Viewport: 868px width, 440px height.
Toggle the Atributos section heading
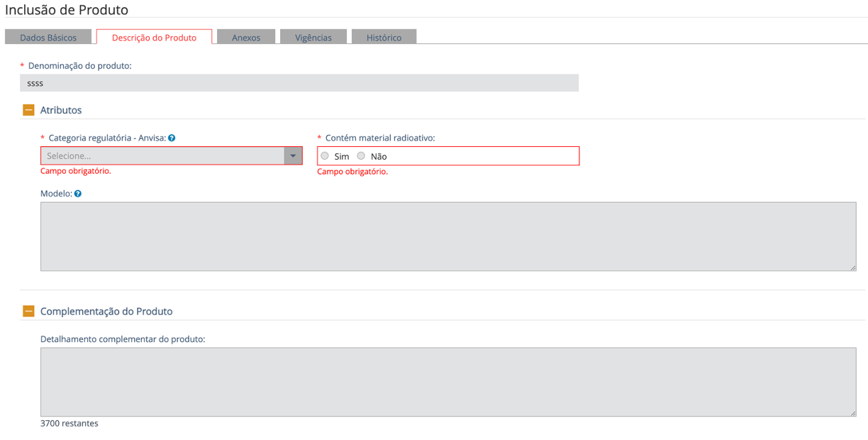tap(61, 110)
